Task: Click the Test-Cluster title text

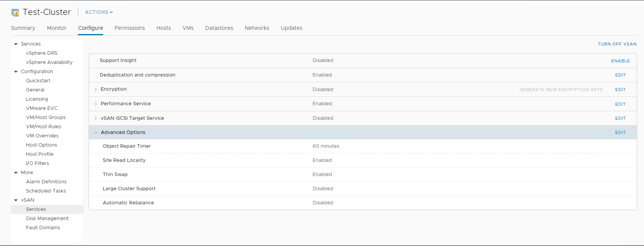Action: pos(47,12)
